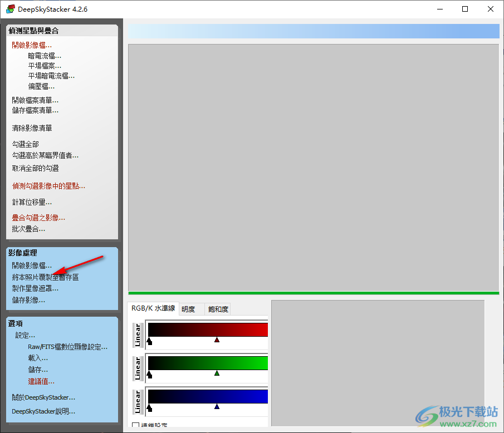Viewport: 504px width, 433px height.
Task: Click 將本照片複製至暫存區
Action: (x=45, y=277)
